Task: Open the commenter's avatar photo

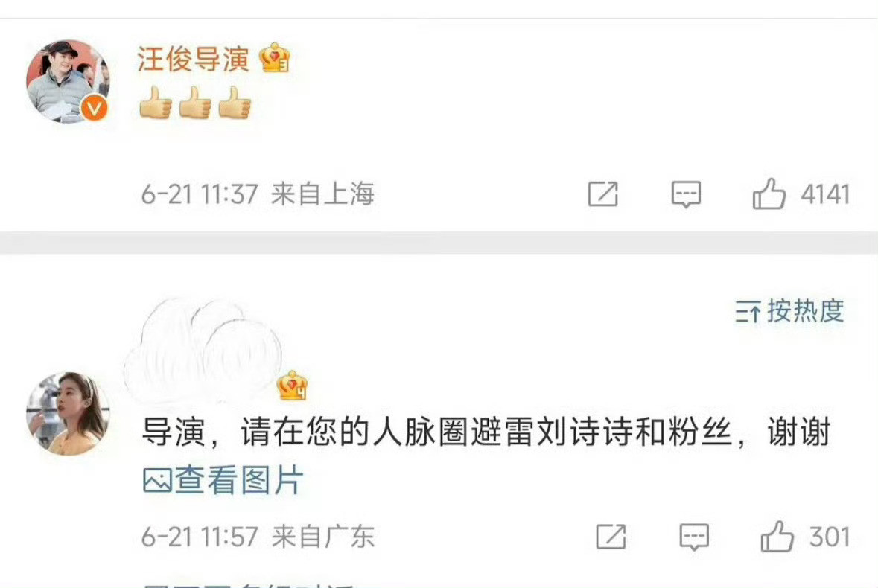Action: [68, 413]
